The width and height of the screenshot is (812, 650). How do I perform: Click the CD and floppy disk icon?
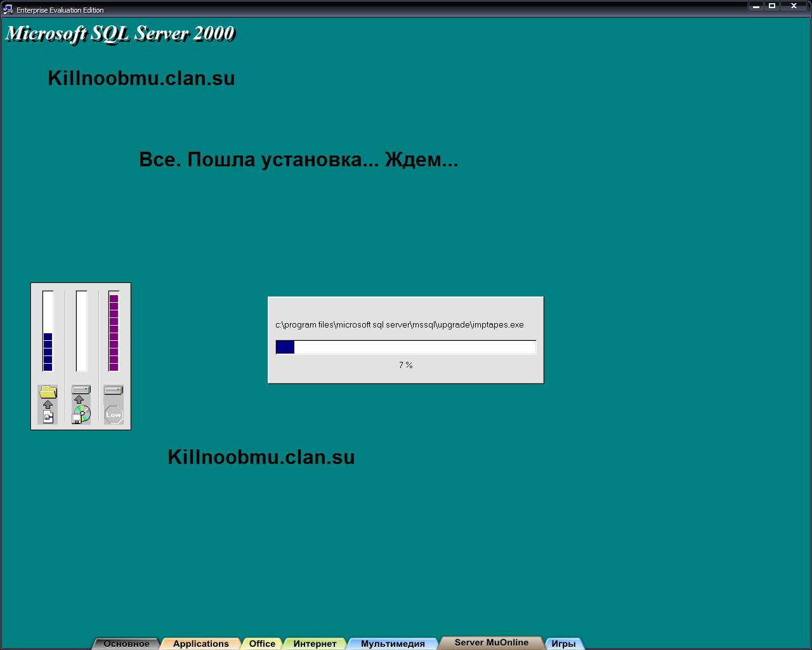click(x=81, y=415)
